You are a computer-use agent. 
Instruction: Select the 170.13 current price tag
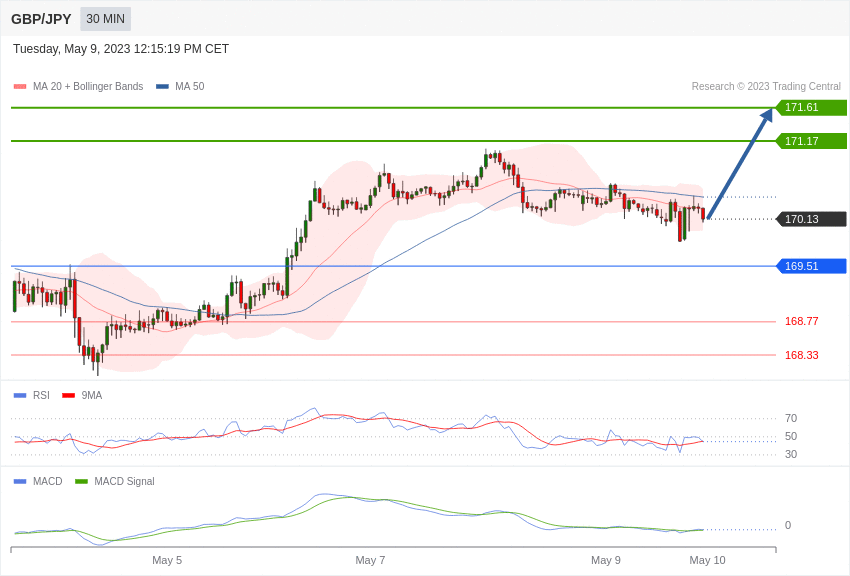click(812, 219)
